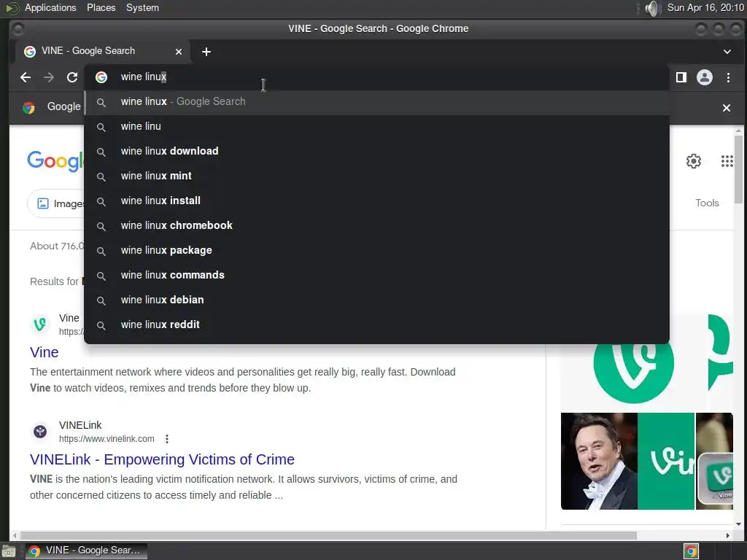The image size is (747, 560).
Task: Open a new tab with plus button
Action: (x=206, y=52)
